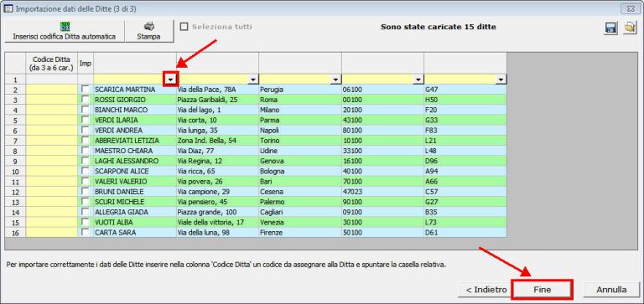Image resolution: width=644 pixels, height=304 pixels.
Task: Open the dropdown above the addresses column
Action: click(x=253, y=80)
